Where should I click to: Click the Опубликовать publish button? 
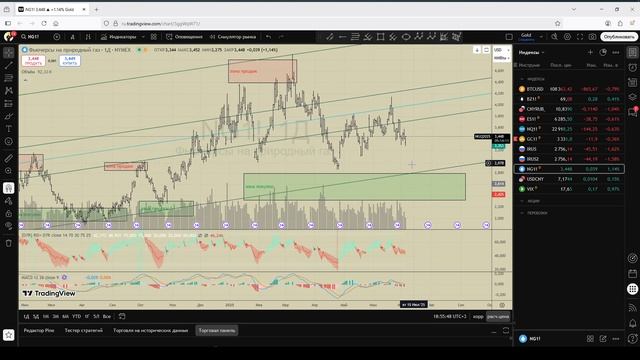(x=619, y=37)
